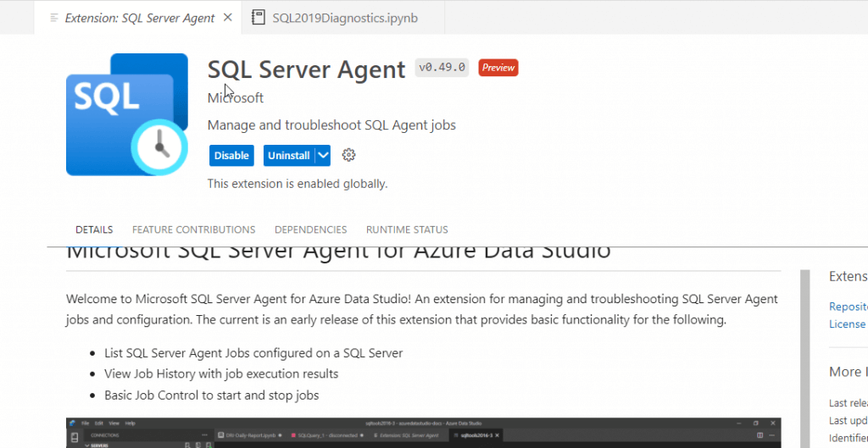This screenshot has width=868, height=448.
Task: Click the v0.49.0 version badge
Action: pos(442,68)
